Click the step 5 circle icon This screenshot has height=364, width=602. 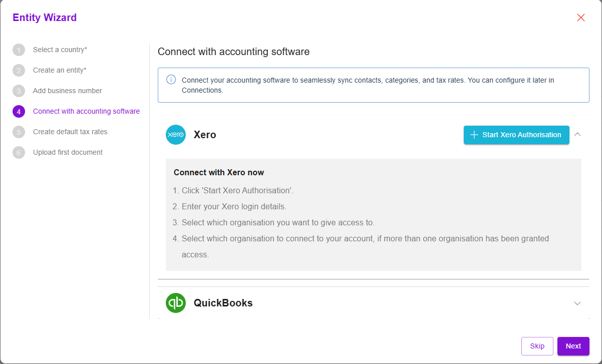click(19, 132)
